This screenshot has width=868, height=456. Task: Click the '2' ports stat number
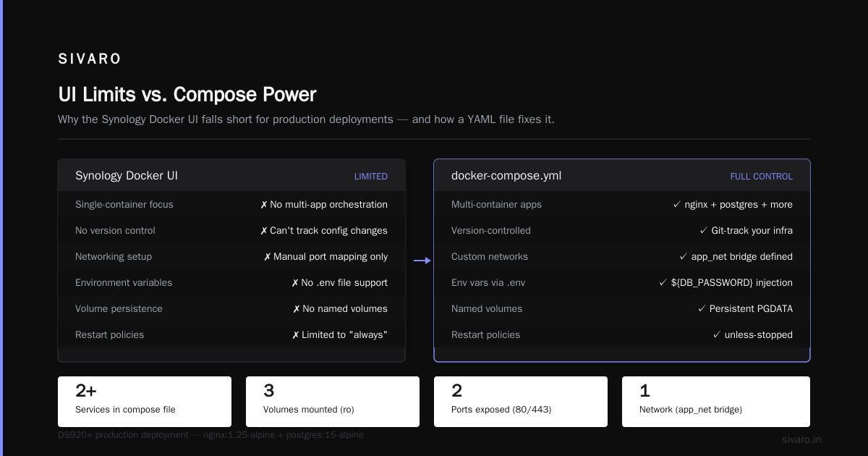pyautogui.click(x=457, y=392)
